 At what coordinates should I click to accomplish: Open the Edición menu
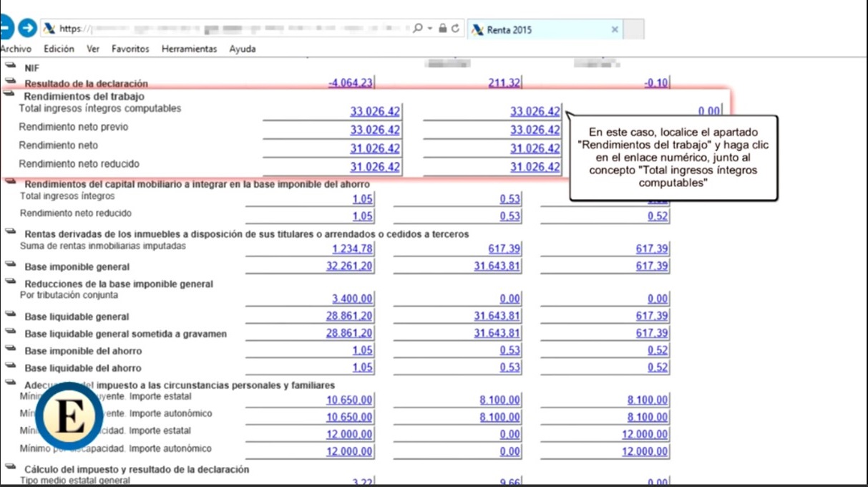click(x=59, y=49)
